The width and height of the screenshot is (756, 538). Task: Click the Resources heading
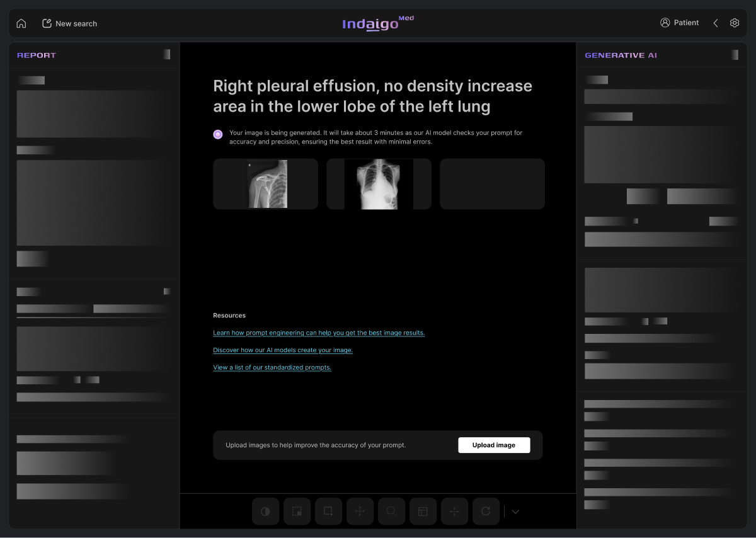point(229,316)
